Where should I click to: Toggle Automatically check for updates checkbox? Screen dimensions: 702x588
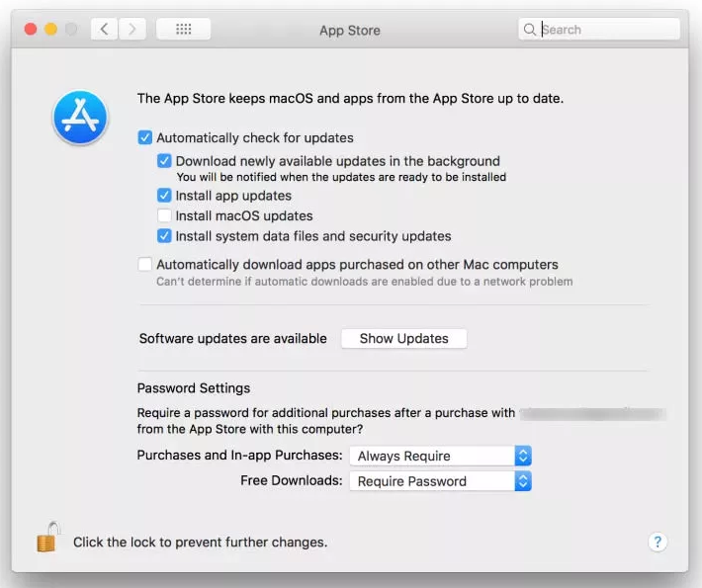click(145, 137)
